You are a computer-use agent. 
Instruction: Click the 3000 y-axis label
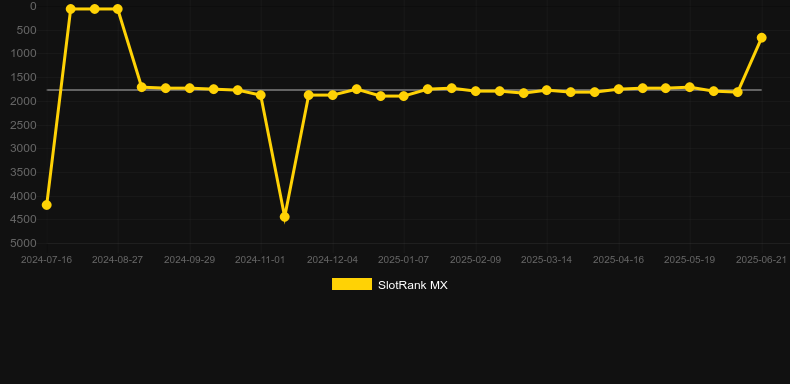click(x=24, y=149)
